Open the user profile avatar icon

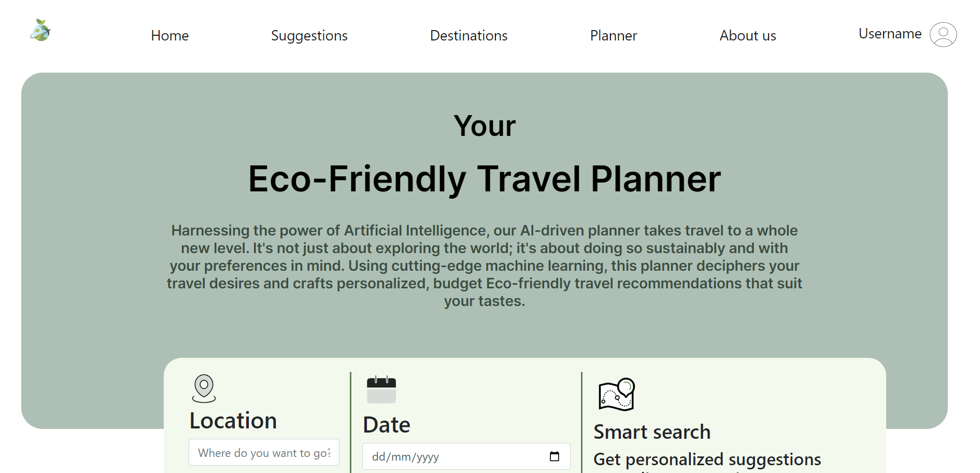(943, 35)
